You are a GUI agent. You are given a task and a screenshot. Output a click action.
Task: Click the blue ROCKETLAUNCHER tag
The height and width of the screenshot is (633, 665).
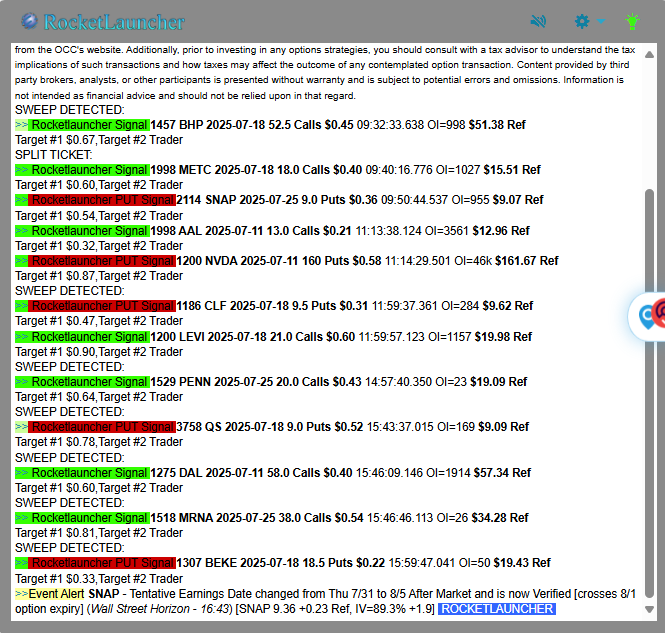point(497,609)
